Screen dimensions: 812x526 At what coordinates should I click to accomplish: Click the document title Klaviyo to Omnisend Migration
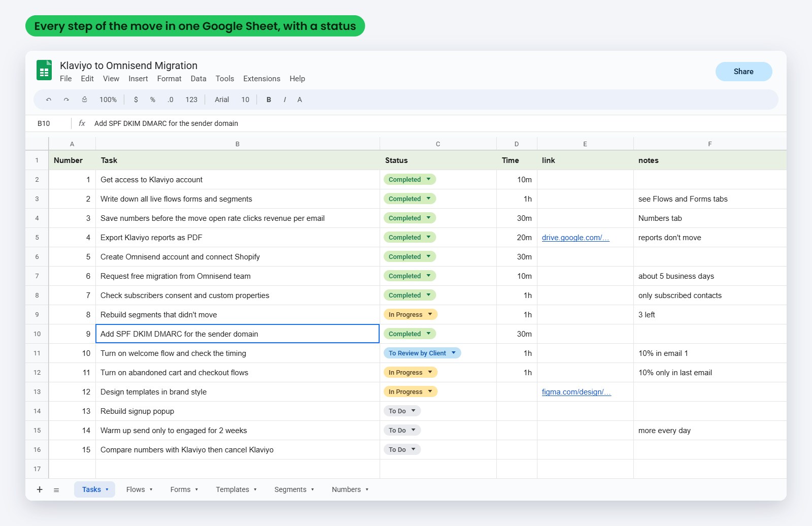(x=128, y=65)
